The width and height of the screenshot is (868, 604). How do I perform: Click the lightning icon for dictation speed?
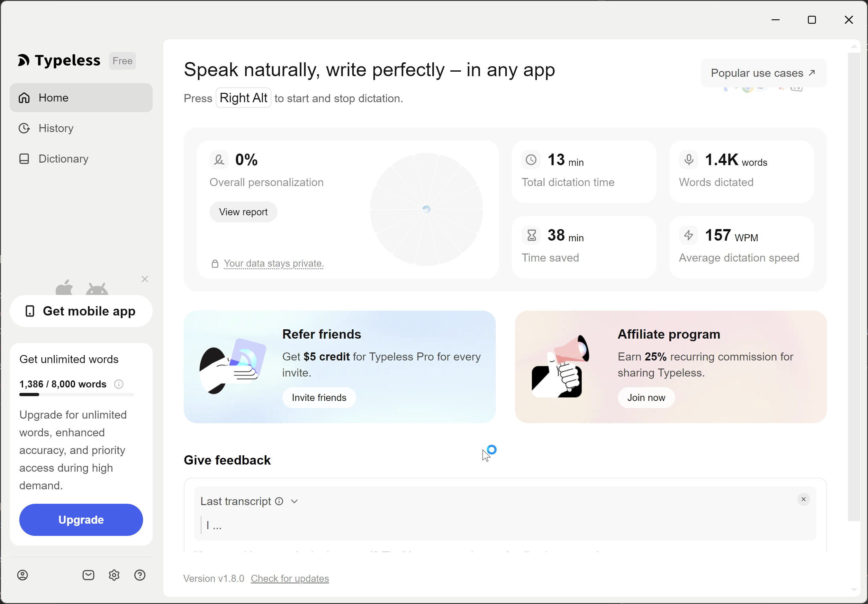tap(689, 235)
